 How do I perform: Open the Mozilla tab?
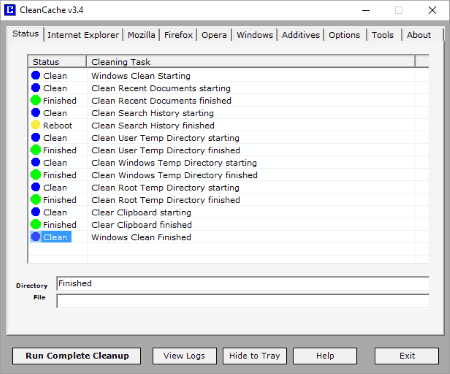[x=141, y=35]
